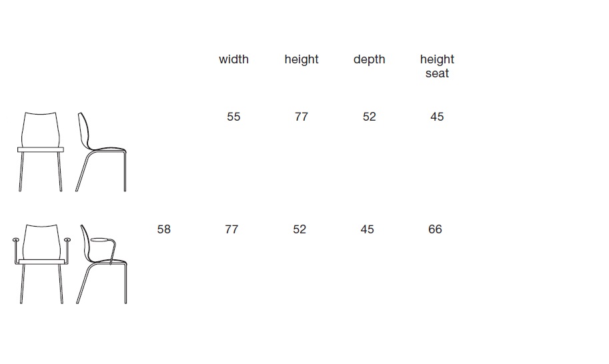
Task: Click the value 52 in armchair row
Action: [x=299, y=229]
